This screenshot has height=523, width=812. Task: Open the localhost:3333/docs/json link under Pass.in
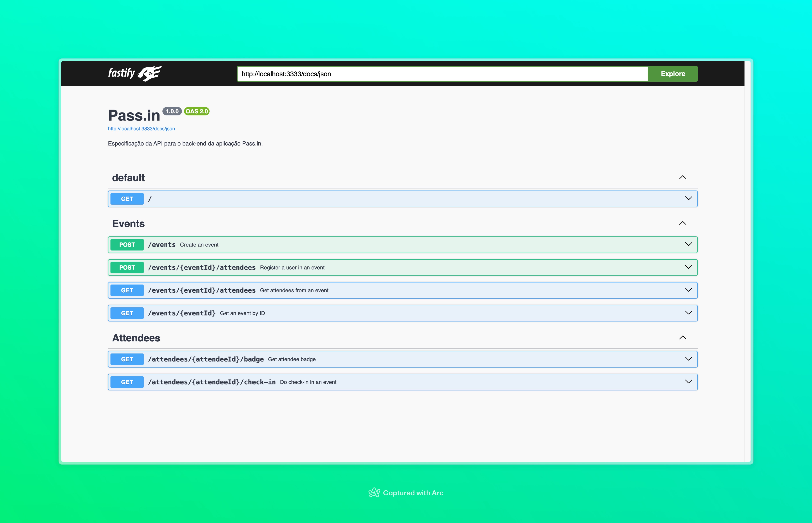pyautogui.click(x=141, y=129)
